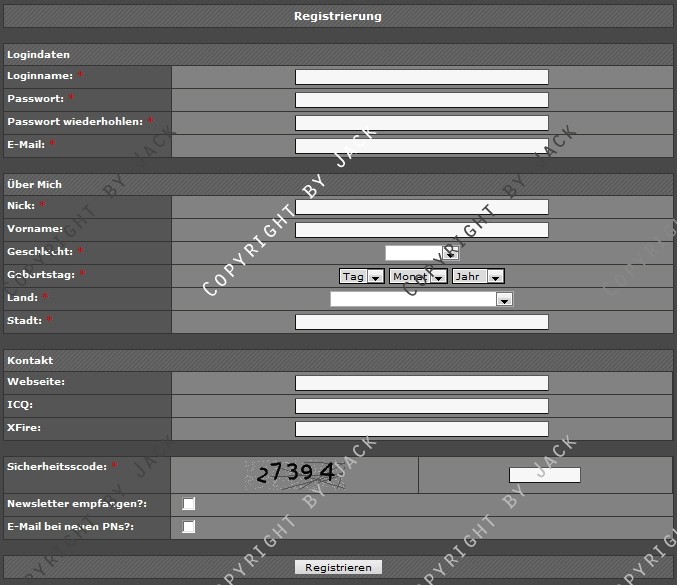Focus the Nick text field
The image size is (677, 585).
(x=421, y=207)
